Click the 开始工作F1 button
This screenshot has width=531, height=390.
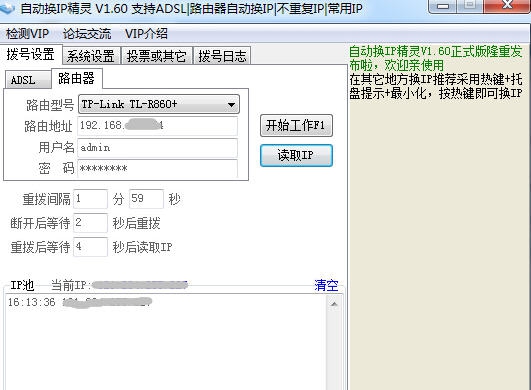296,126
